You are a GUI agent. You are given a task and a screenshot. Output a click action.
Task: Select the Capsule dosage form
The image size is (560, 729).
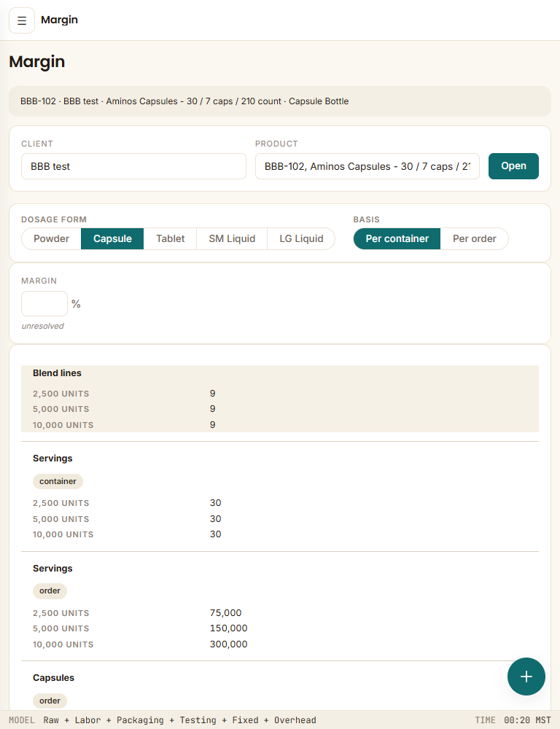(112, 238)
